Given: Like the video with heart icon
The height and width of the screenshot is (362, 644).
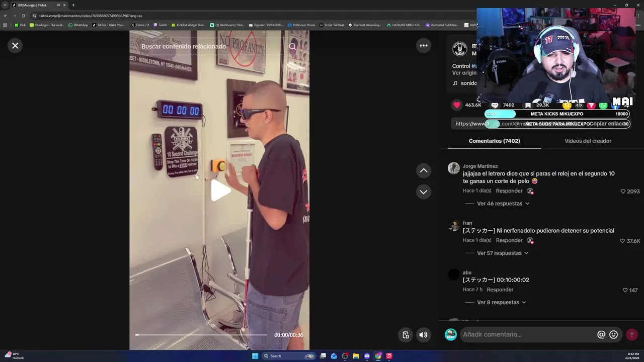Looking at the screenshot, I should click(x=457, y=105).
